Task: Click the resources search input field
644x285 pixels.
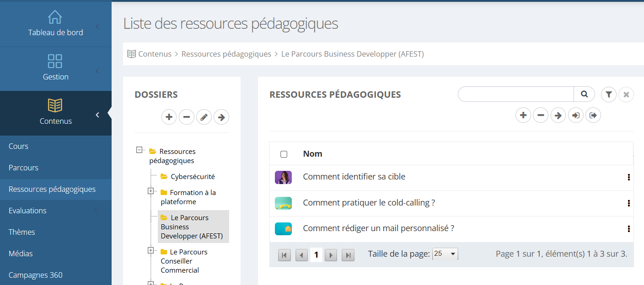Action: [515, 94]
